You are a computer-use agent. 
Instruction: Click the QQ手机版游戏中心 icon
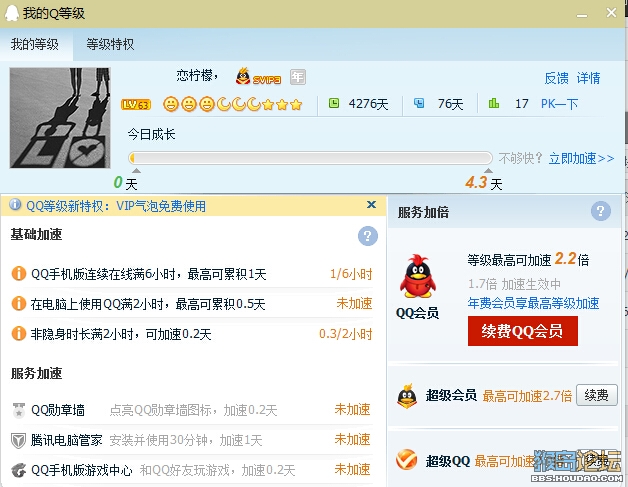tap(18, 470)
